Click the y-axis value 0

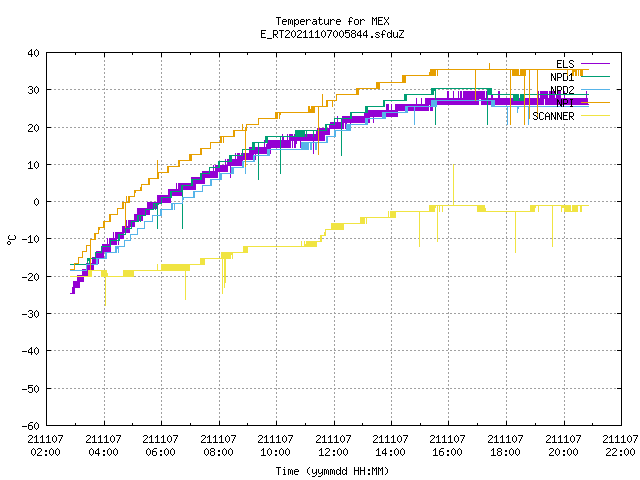(37, 202)
